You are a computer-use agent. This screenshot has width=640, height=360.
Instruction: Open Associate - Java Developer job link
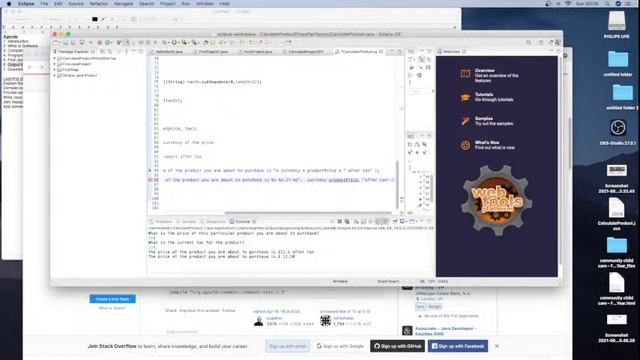tap(446, 331)
